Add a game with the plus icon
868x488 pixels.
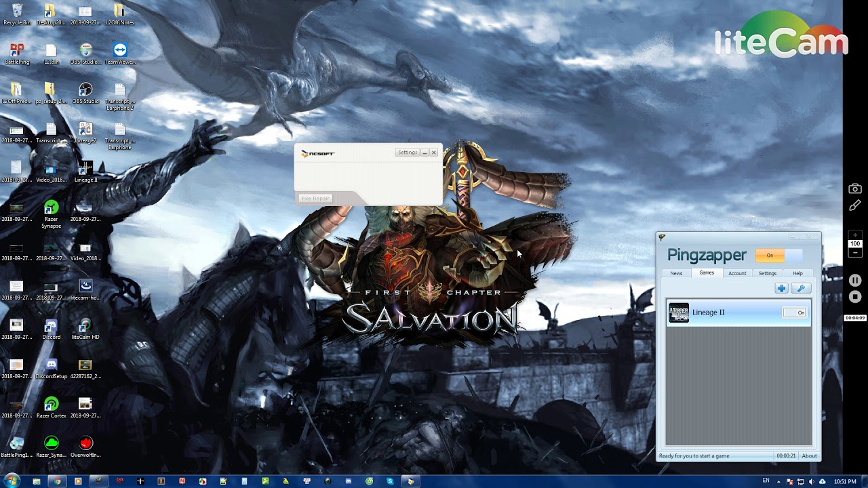(781, 289)
